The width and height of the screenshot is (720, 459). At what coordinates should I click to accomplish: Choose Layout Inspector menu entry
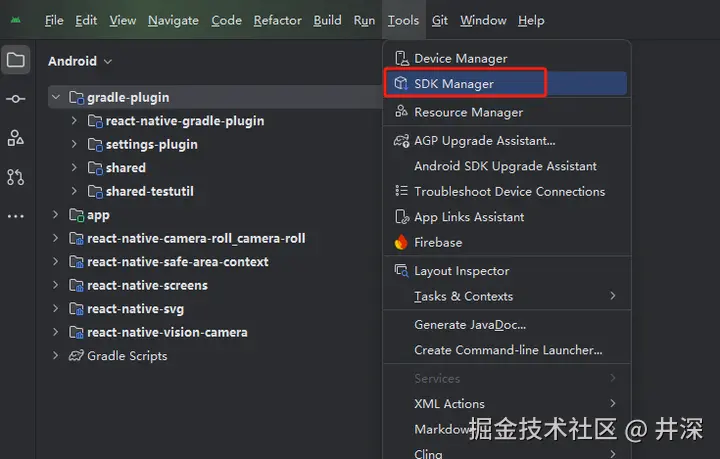pos(461,271)
